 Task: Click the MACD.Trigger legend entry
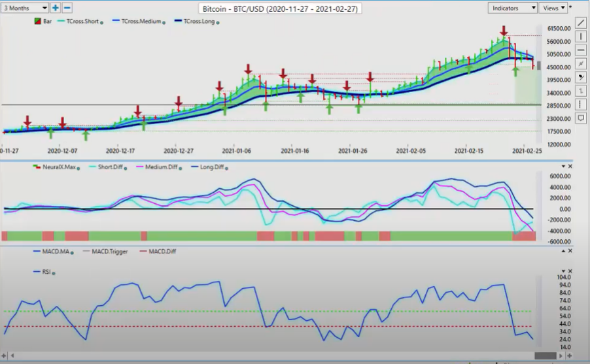(x=109, y=251)
